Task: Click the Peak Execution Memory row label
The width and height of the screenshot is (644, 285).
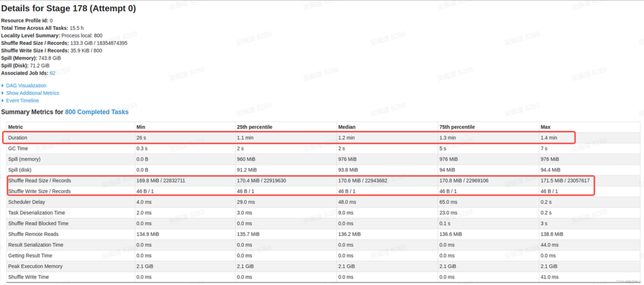Action: [x=35, y=267]
